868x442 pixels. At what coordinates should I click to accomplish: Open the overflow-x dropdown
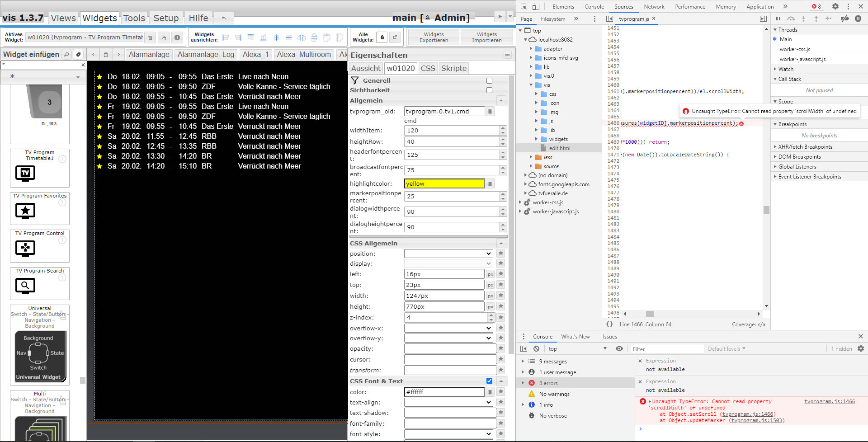point(448,328)
